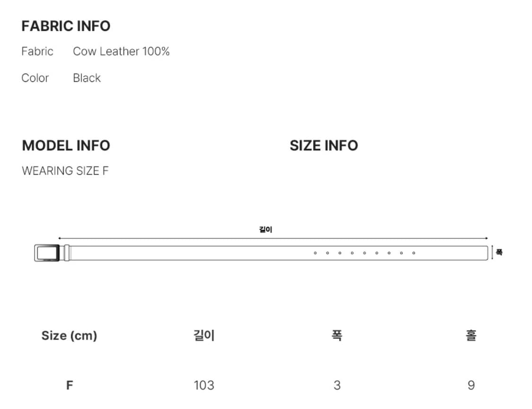Image resolution: width=532 pixels, height=409 pixels.
Task: Select the Cow Leather 100% text
Action: 121,51
